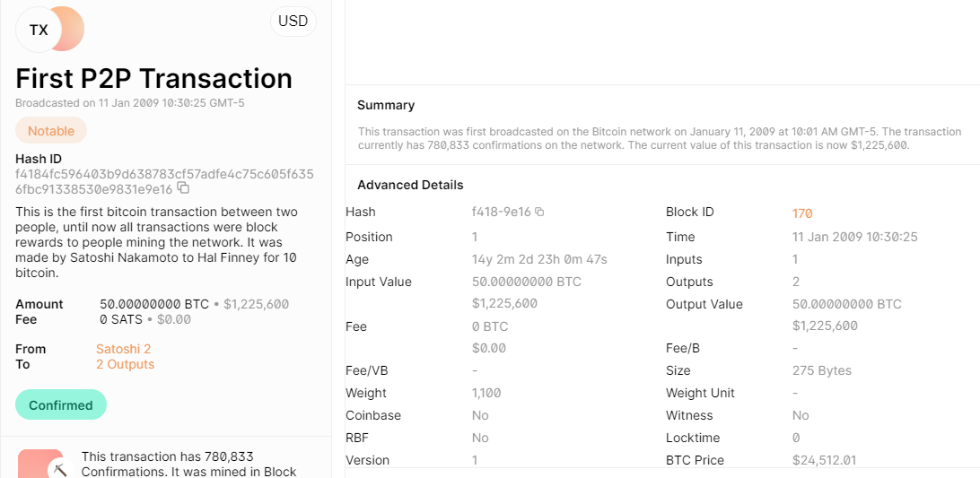The width and height of the screenshot is (980, 478).
Task: Click the 780,833 confirmations message
Action: 190,465
